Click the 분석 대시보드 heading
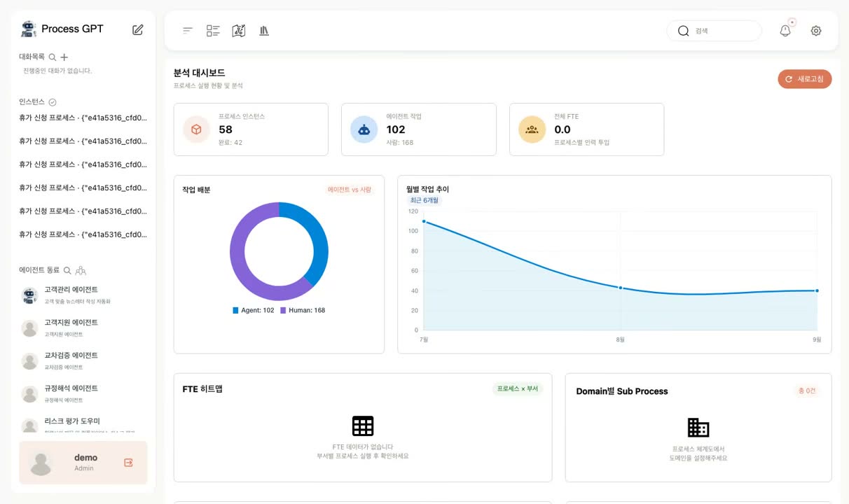This screenshot has width=849, height=504. pos(199,73)
